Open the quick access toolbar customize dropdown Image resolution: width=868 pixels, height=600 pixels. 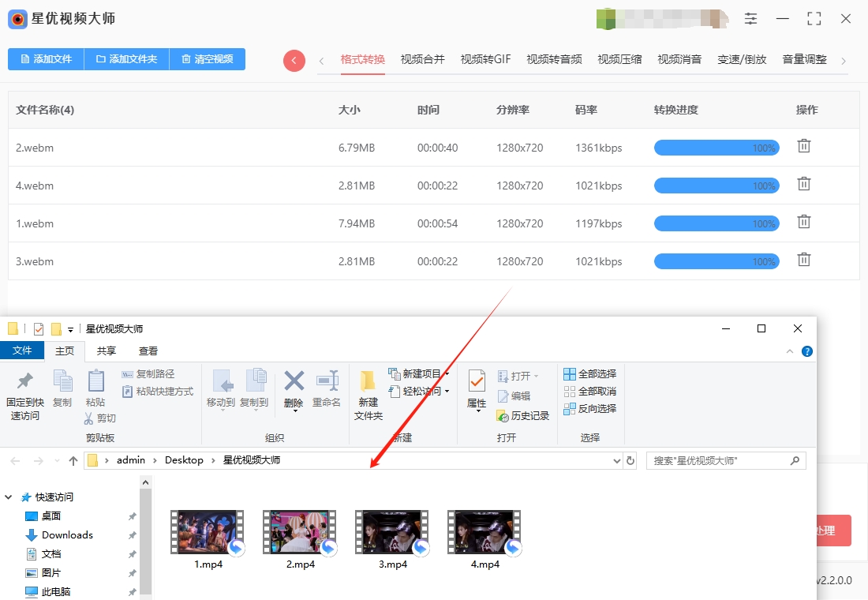point(70,330)
